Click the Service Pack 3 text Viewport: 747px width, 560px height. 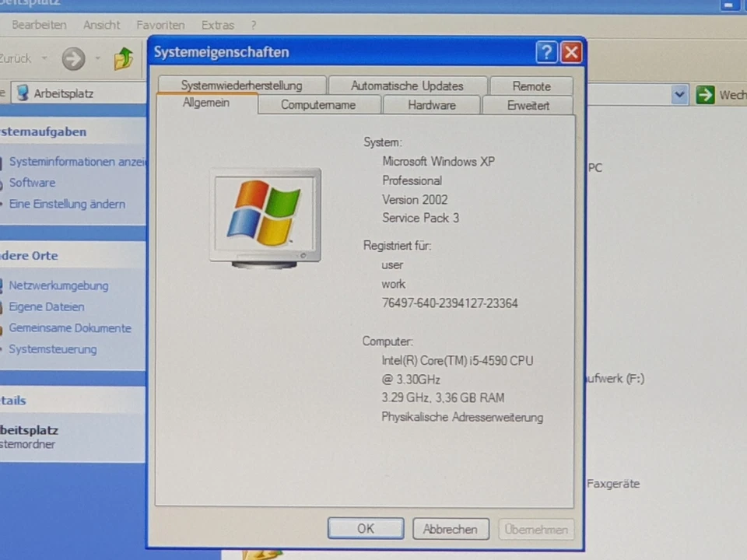pos(420,218)
